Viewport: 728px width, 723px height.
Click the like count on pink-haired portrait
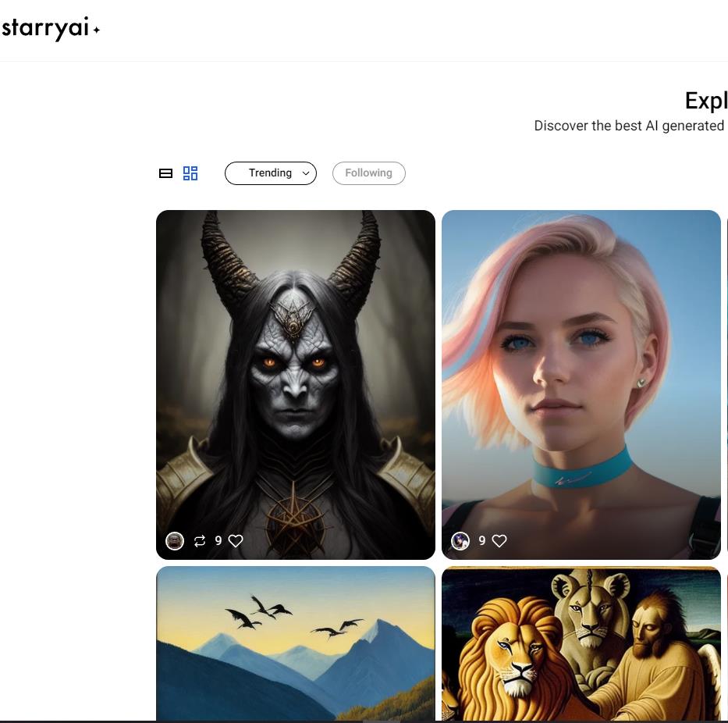pos(482,541)
